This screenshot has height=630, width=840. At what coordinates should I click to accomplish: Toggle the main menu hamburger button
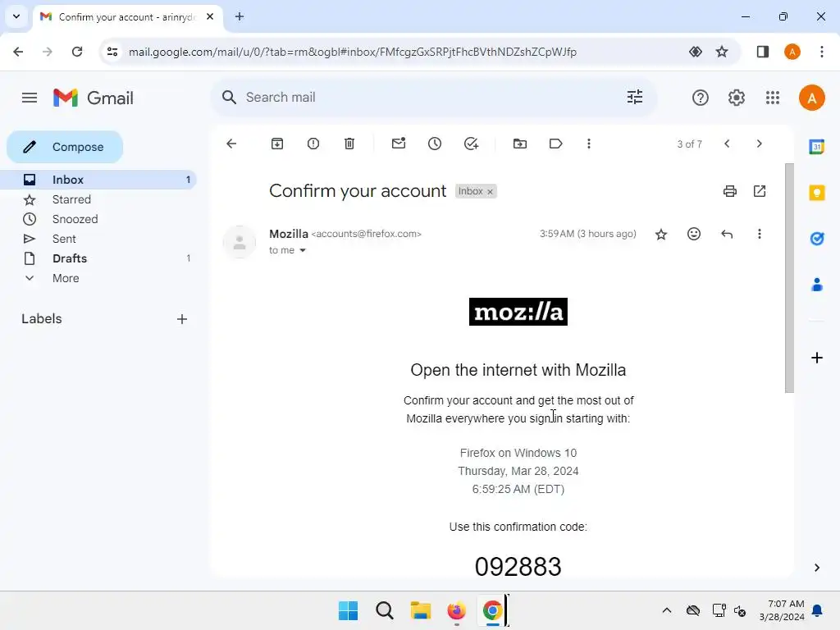pyautogui.click(x=30, y=98)
